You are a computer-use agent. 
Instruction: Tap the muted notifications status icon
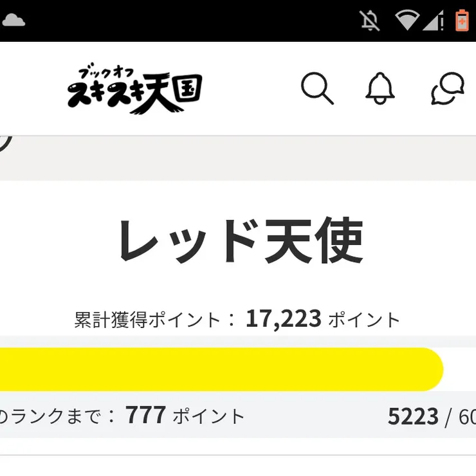[371, 21]
